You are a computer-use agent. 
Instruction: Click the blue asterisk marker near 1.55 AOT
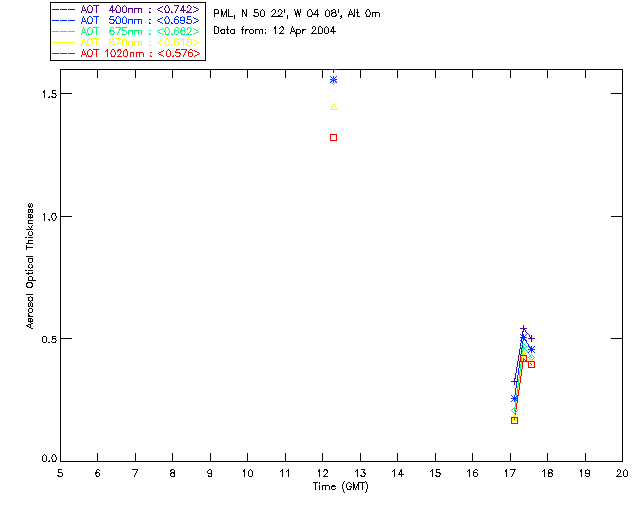(x=333, y=79)
